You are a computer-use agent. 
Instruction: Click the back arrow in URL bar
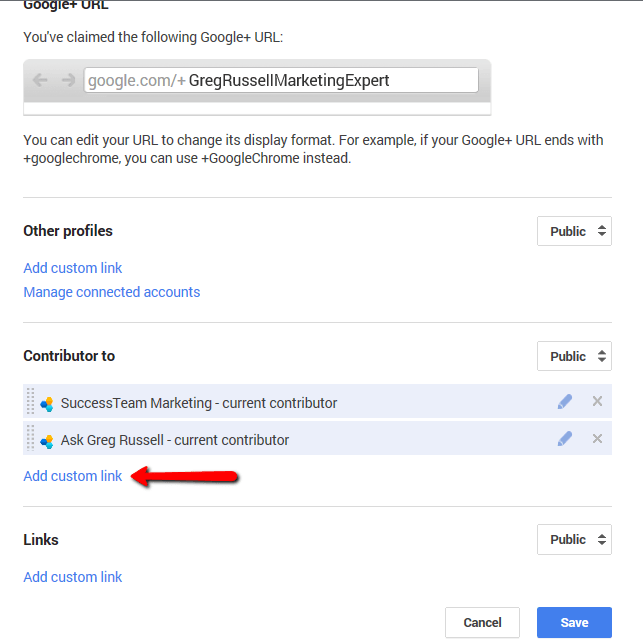point(40,80)
